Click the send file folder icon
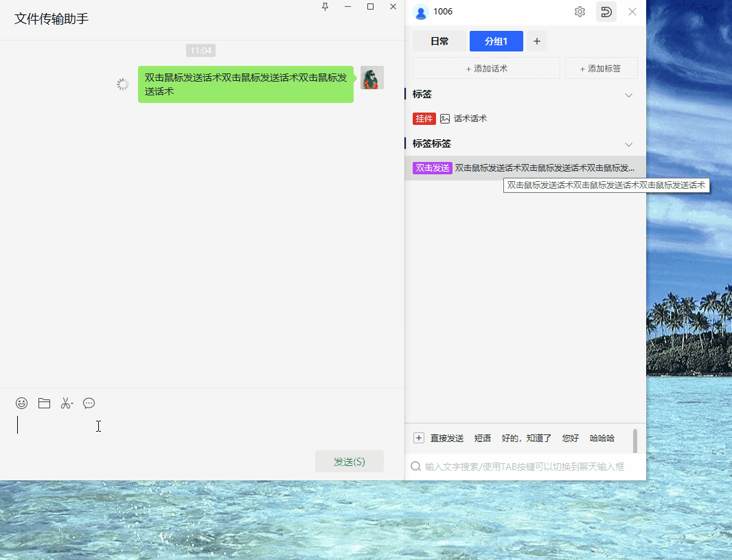 pos(44,404)
